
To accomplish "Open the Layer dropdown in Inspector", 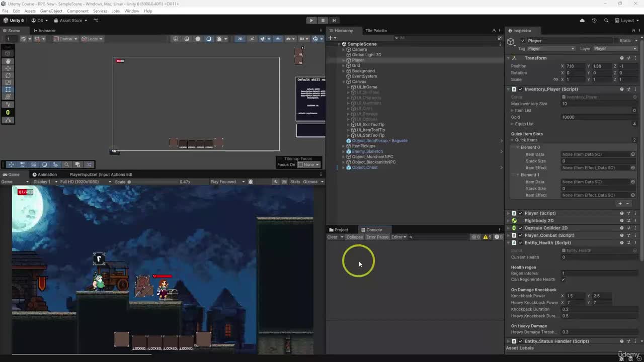I will click(615, 49).
